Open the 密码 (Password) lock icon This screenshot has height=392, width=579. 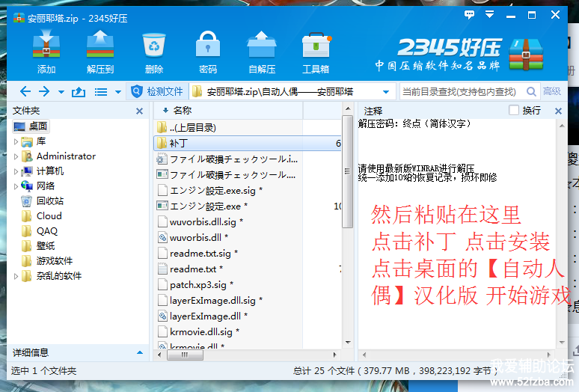(x=208, y=52)
